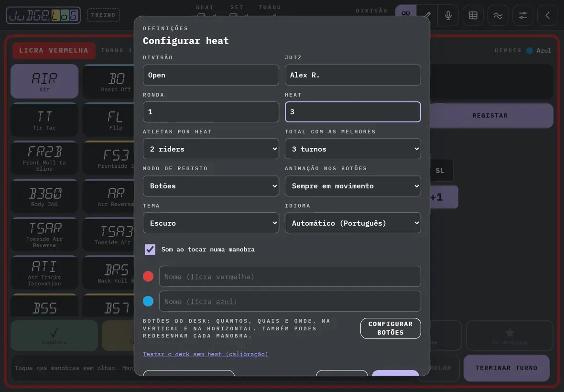This screenshot has width=564, height=392.
Task: Click the Treino mode badge
Action: point(103,15)
